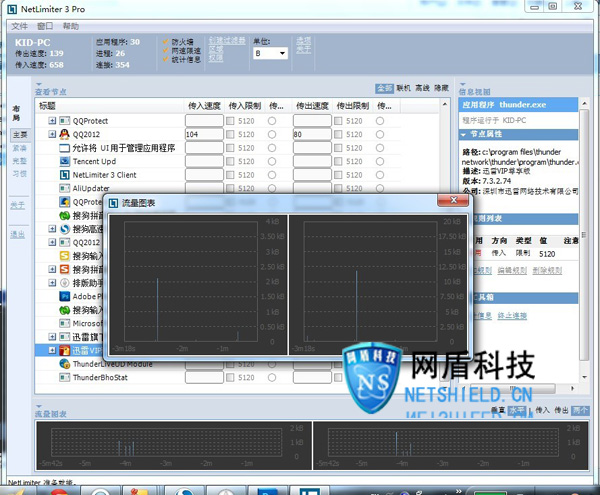Click the QQ2012 penguin icon

pos(64,134)
